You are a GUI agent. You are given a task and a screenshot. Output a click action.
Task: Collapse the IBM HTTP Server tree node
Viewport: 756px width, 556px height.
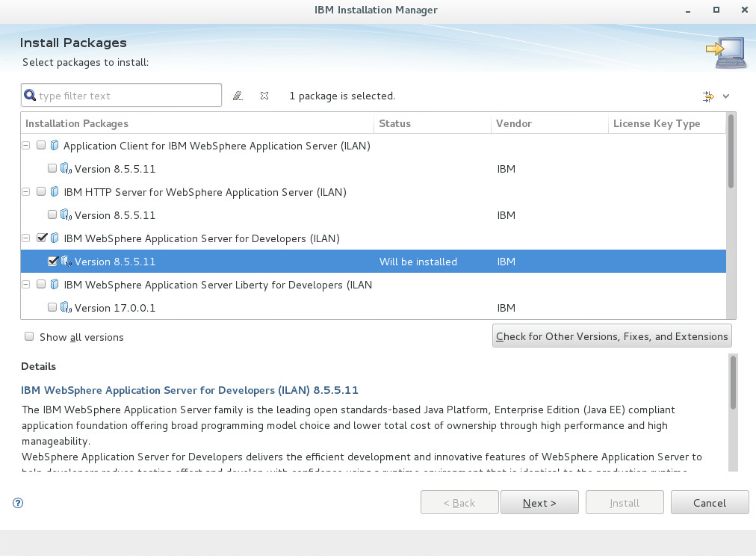[x=26, y=191]
